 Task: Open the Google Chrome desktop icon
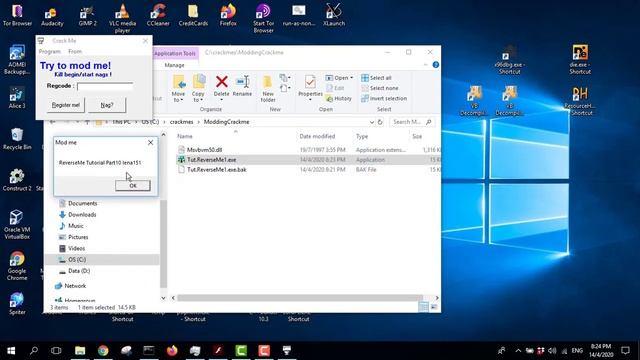point(17,266)
